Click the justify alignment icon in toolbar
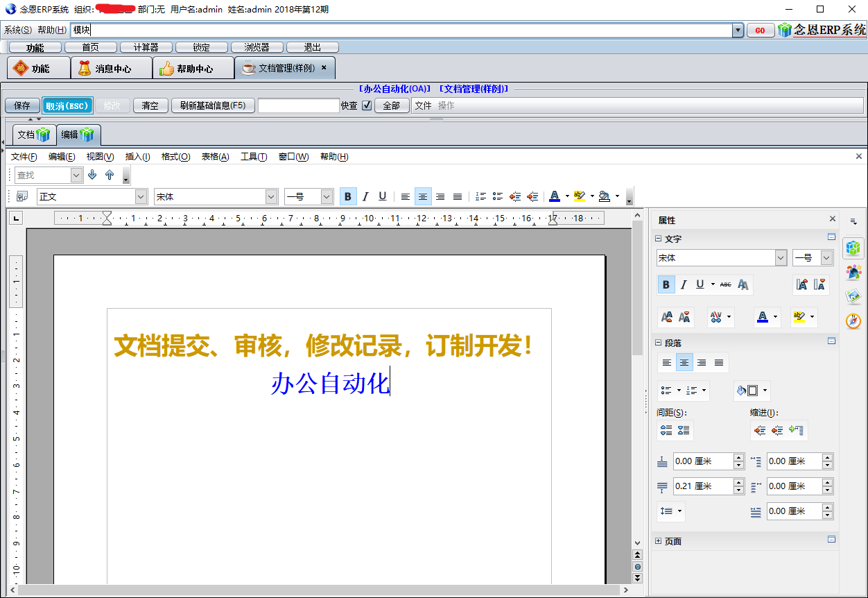This screenshot has width=868, height=598. (x=458, y=197)
